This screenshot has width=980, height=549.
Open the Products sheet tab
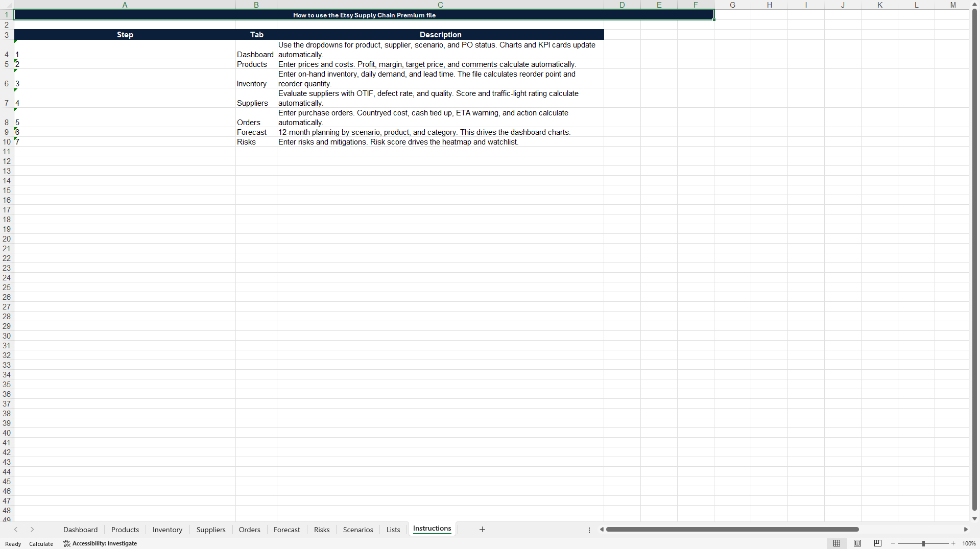125,530
